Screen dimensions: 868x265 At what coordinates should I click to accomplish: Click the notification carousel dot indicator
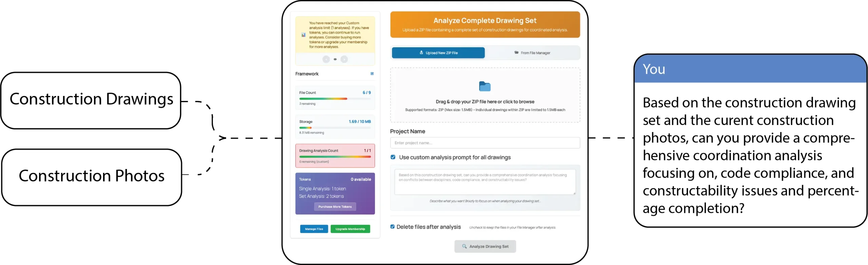pyautogui.click(x=335, y=59)
